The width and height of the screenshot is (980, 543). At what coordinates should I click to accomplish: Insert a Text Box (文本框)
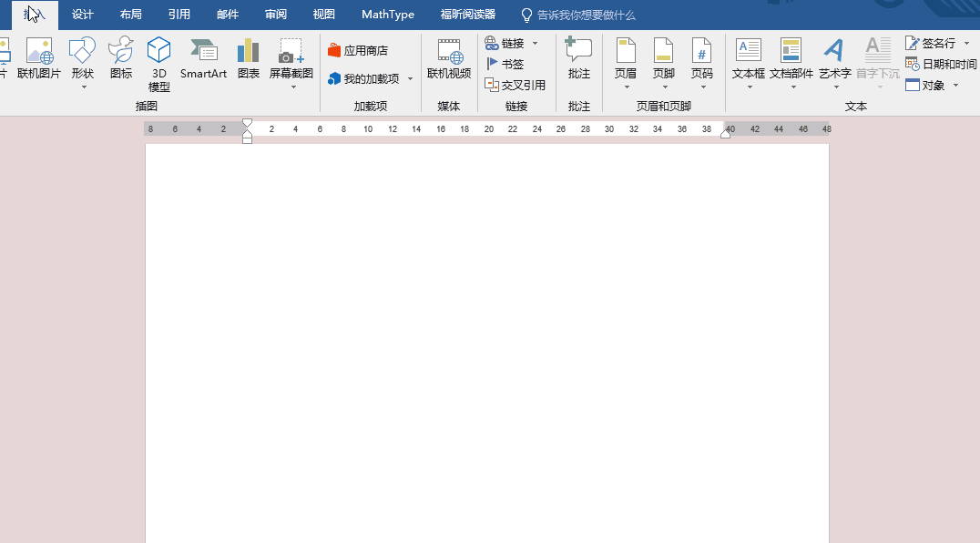point(748,58)
